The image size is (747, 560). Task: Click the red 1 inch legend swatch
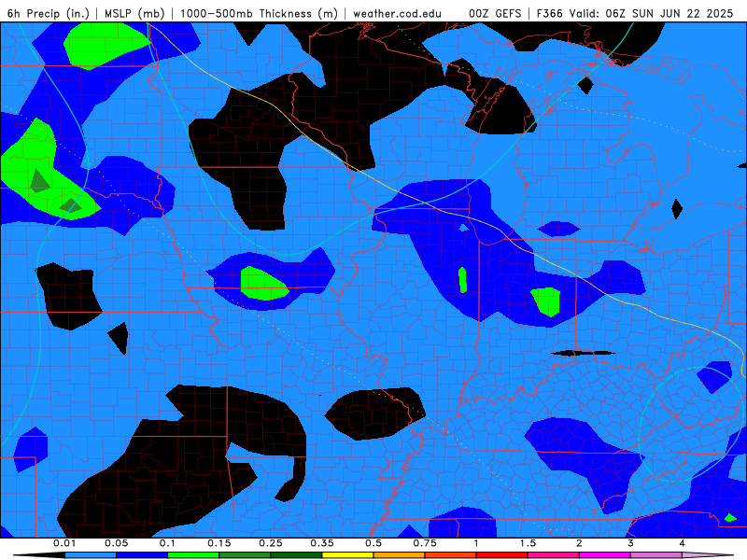(x=502, y=555)
